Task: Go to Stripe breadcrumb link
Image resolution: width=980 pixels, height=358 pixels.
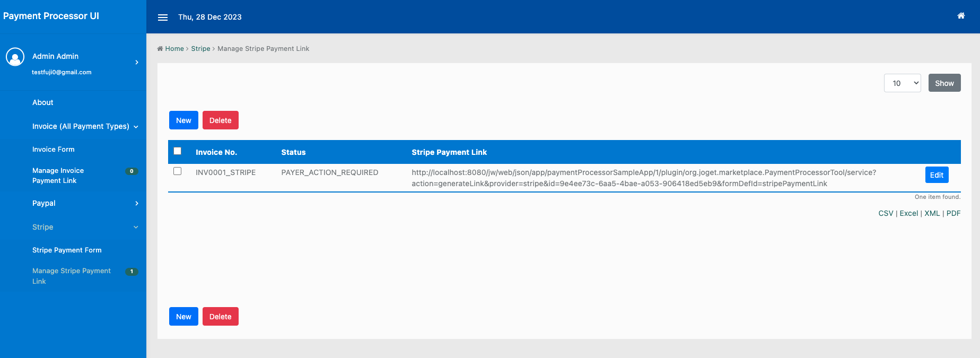Action: coord(201,49)
